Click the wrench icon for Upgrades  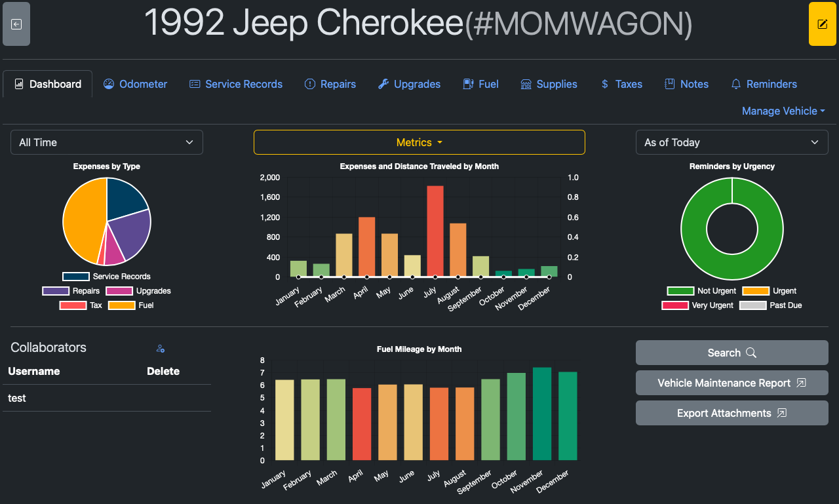pos(383,84)
